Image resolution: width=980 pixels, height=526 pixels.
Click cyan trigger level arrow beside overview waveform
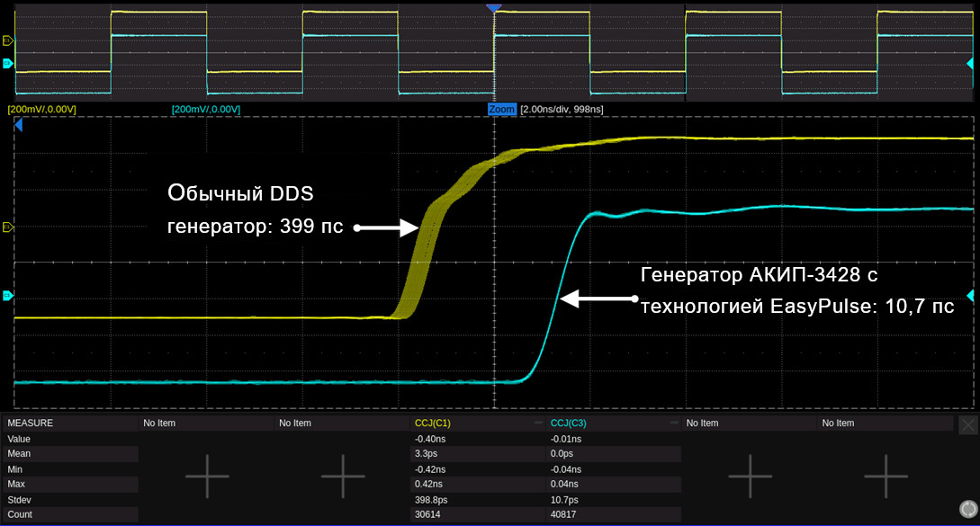(970, 63)
